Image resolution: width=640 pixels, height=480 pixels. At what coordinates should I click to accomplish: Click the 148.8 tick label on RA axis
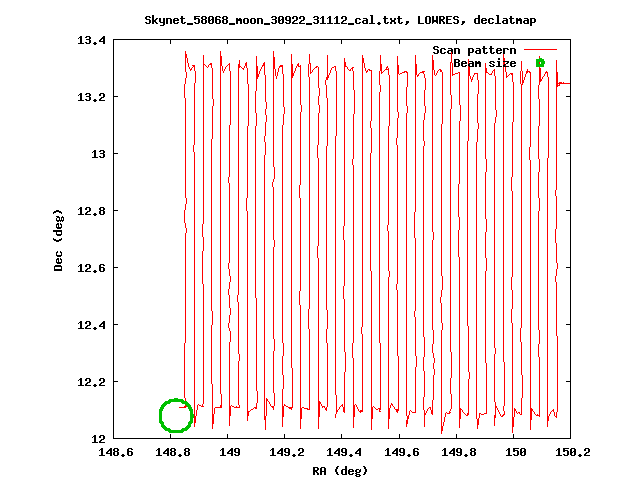pyautogui.click(x=171, y=453)
